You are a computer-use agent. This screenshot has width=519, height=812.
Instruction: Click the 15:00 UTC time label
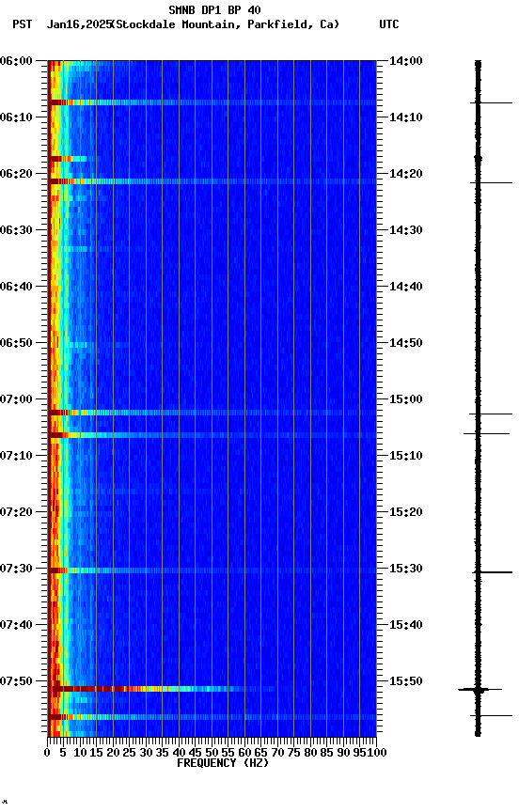[x=406, y=399]
